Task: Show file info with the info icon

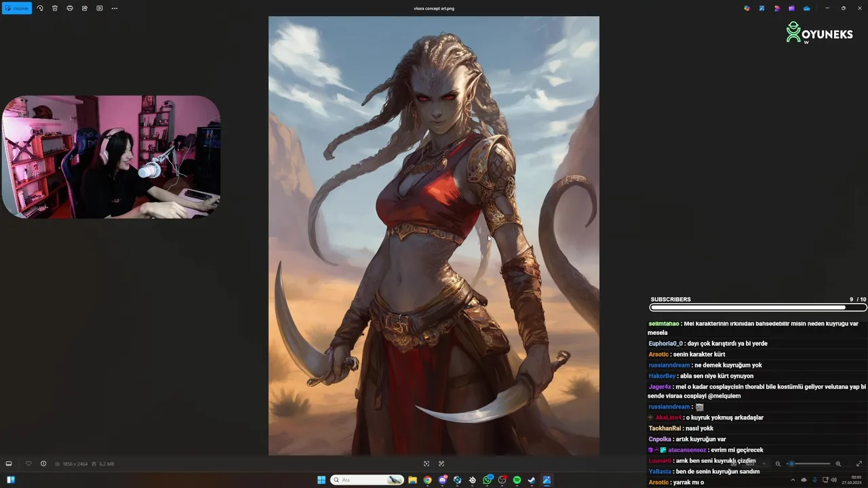Action: coord(43,464)
